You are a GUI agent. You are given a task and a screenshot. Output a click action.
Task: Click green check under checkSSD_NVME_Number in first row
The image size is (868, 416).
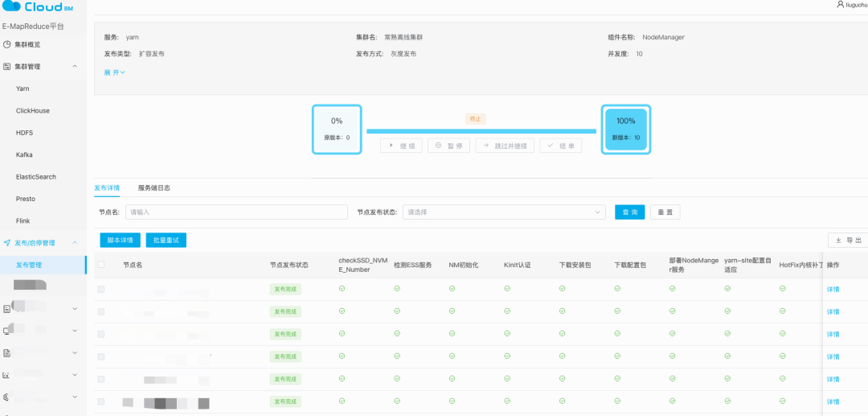point(342,288)
